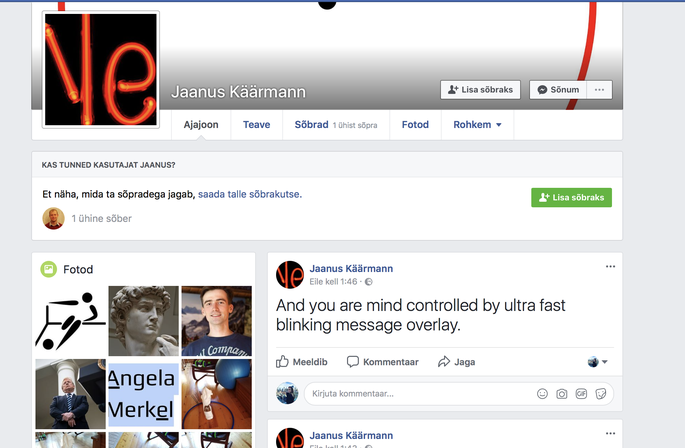Open the Fotod section heading
The width and height of the screenshot is (685, 448).
78,269
